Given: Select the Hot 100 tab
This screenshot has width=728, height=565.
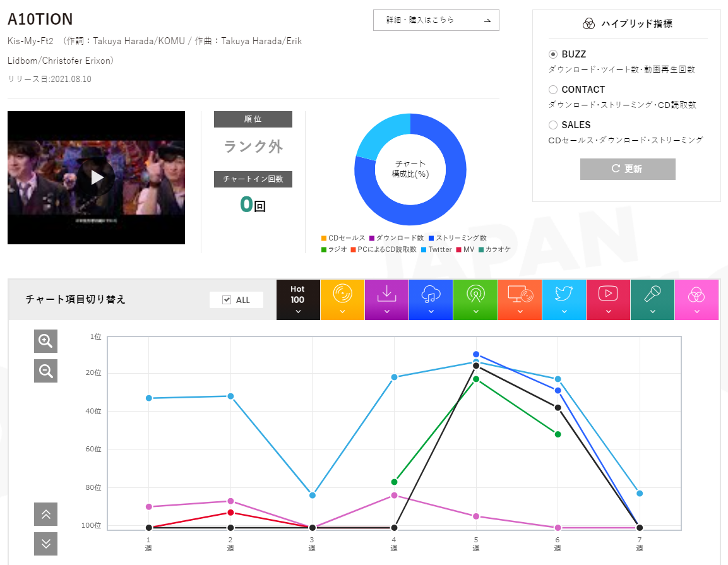Looking at the screenshot, I should coord(298,299).
